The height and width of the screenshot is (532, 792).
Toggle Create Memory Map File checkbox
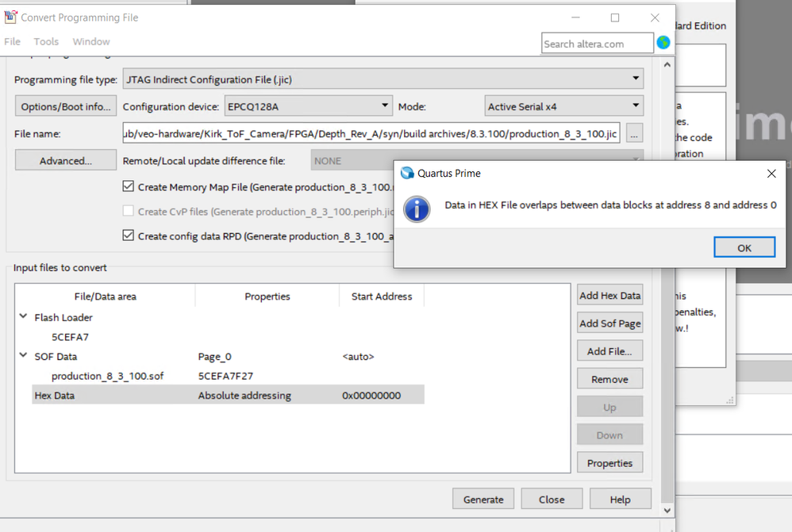(129, 186)
